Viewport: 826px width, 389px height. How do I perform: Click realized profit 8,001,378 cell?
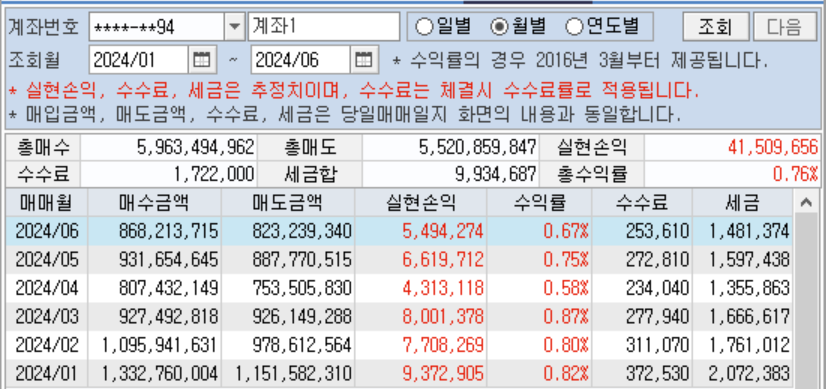click(x=421, y=316)
